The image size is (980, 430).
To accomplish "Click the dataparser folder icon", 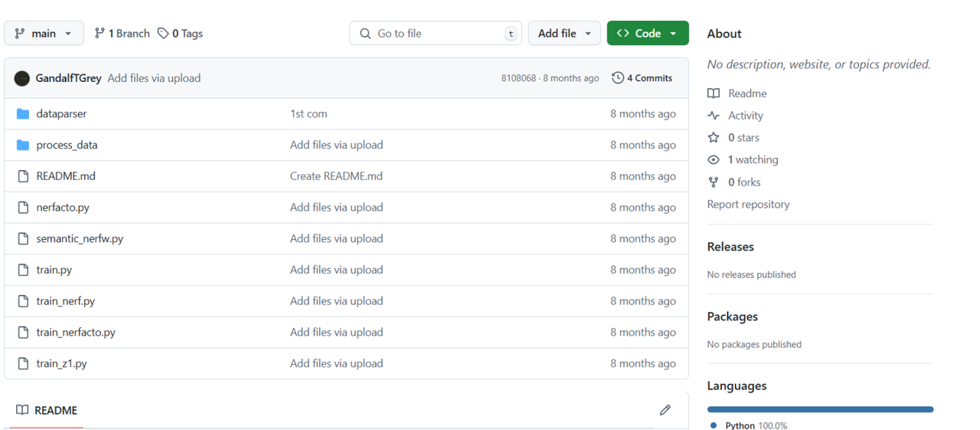I will tap(23, 113).
